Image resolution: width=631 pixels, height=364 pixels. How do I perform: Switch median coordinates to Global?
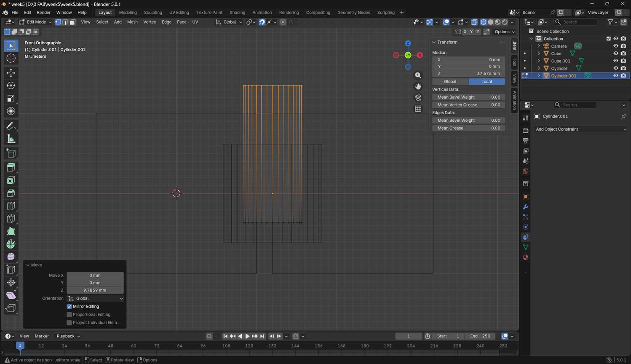tap(450, 82)
